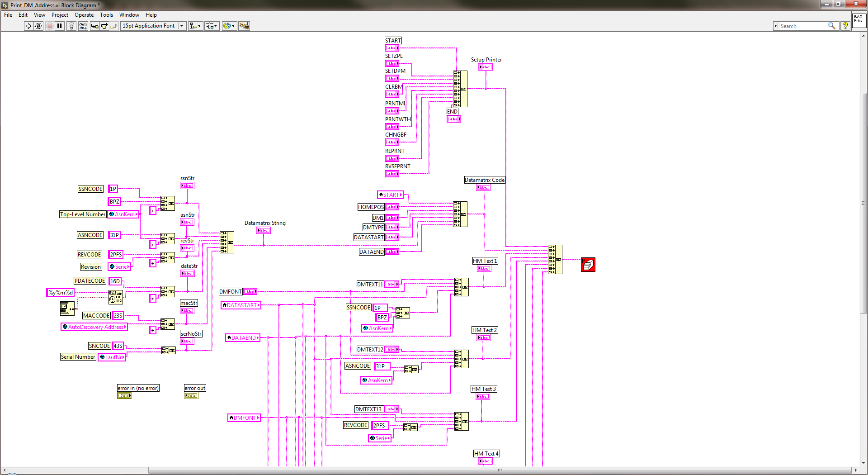Viewport: 868px width, 475px height.
Task: Click the Run Continuously icon
Action: coord(38,26)
